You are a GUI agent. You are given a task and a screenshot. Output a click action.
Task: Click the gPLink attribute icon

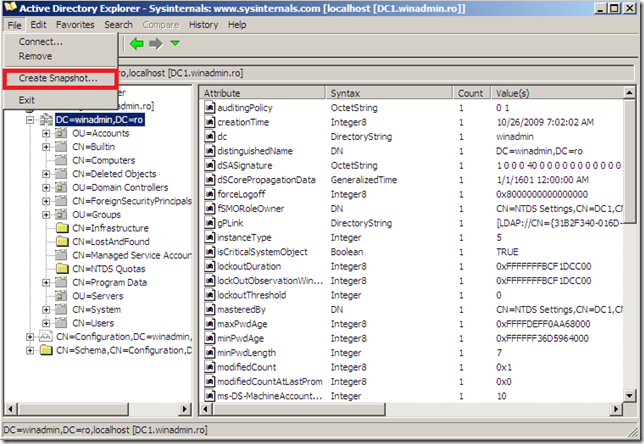(x=209, y=223)
